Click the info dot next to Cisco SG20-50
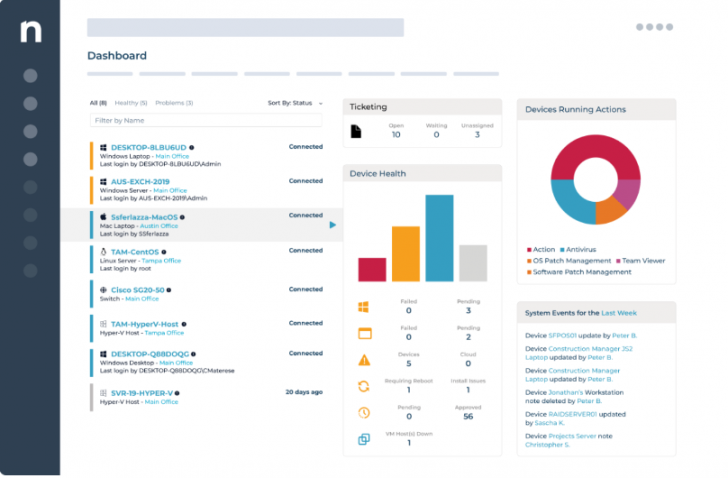728x478 pixels. (169, 290)
